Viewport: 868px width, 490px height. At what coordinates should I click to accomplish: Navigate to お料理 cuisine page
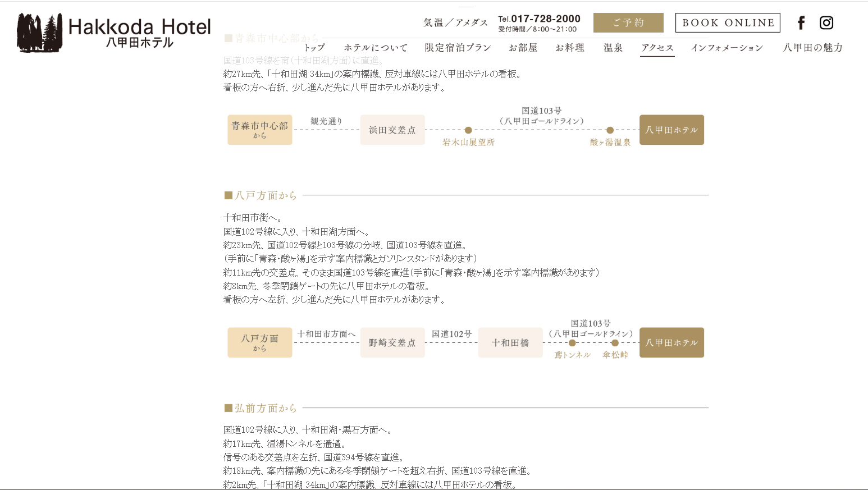pos(570,48)
